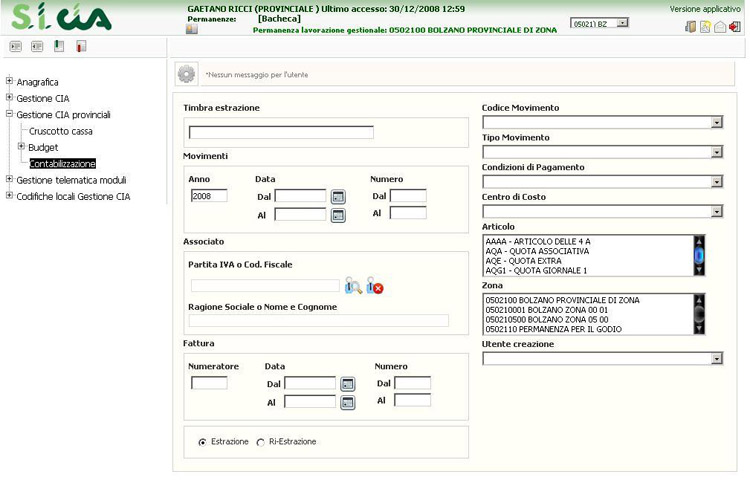This screenshot has height=480, width=750.
Task: Click the Movimenti Numero Al field
Action: 408,213
